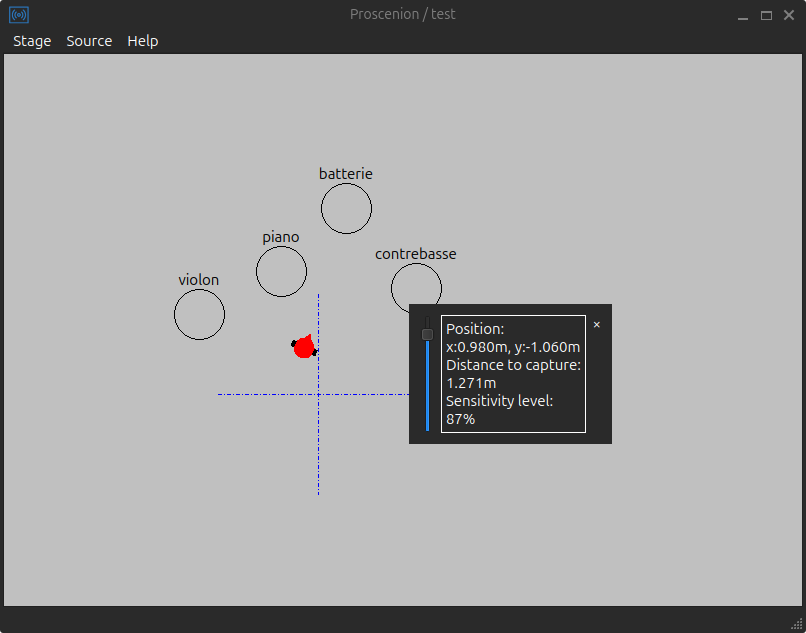Click the 'violon' label
This screenshot has height=633, width=806.
point(198,280)
